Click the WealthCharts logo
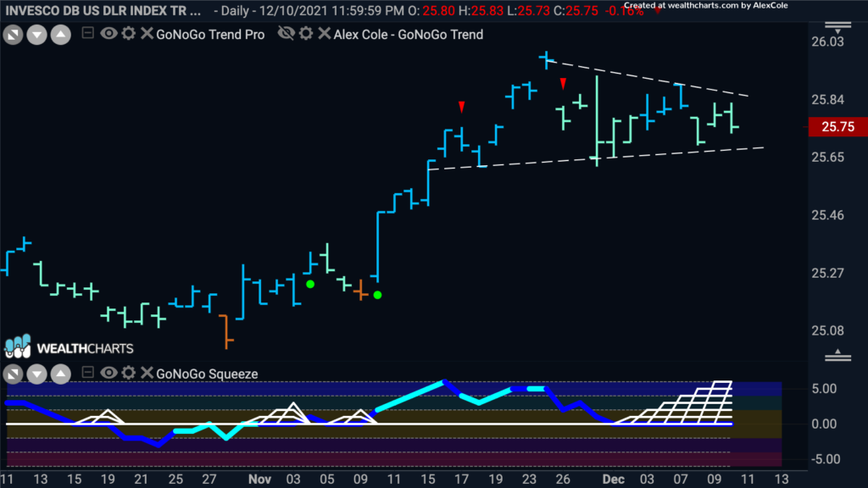This screenshot has width=868, height=488. click(x=70, y=347)
